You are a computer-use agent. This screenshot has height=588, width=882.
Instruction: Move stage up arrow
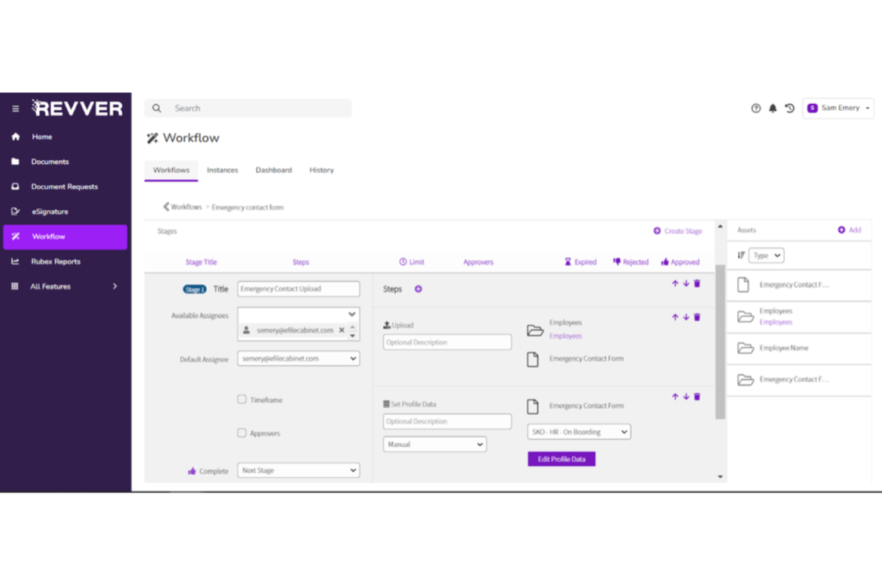pyautogui.click(x=675, y=284)
